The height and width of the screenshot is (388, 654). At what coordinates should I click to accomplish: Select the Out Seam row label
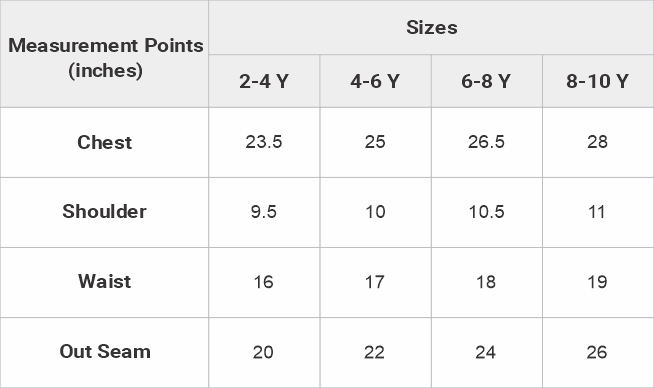[x=105, y=352]
